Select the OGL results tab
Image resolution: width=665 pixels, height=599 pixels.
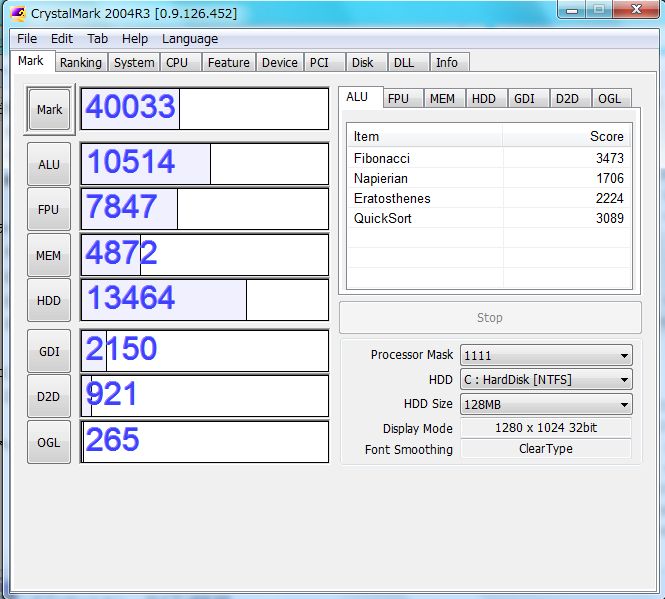tap(609, 98)
